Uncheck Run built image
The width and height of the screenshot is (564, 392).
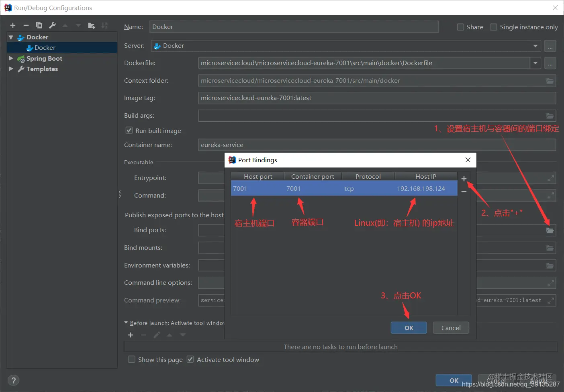(129, 130)
